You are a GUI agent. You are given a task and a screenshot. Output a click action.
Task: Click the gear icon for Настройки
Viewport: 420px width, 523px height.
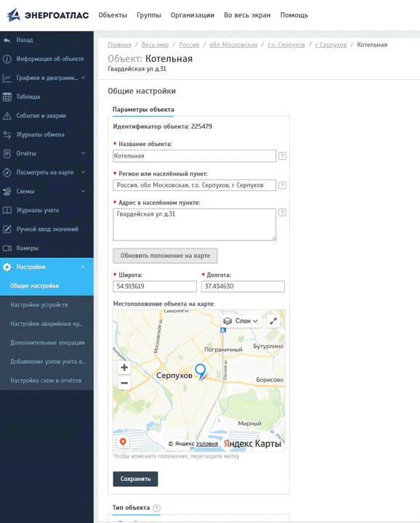(x=7, y=267)
